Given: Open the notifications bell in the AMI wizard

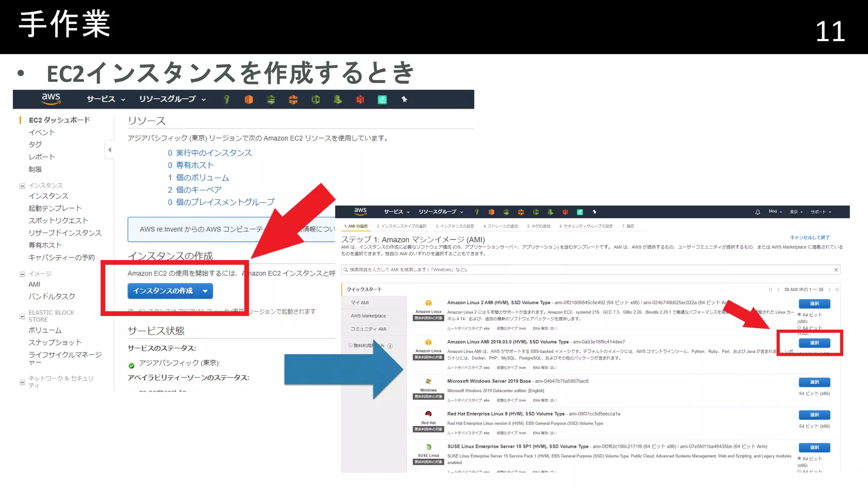Looking at the screenshot, I should point(757,212).
